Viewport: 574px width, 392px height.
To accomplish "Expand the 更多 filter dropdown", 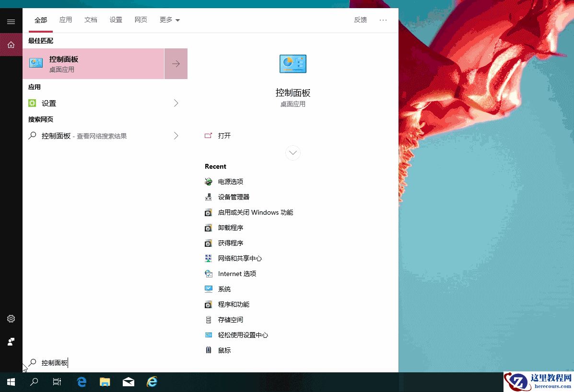I will click(x=169, y=20).
